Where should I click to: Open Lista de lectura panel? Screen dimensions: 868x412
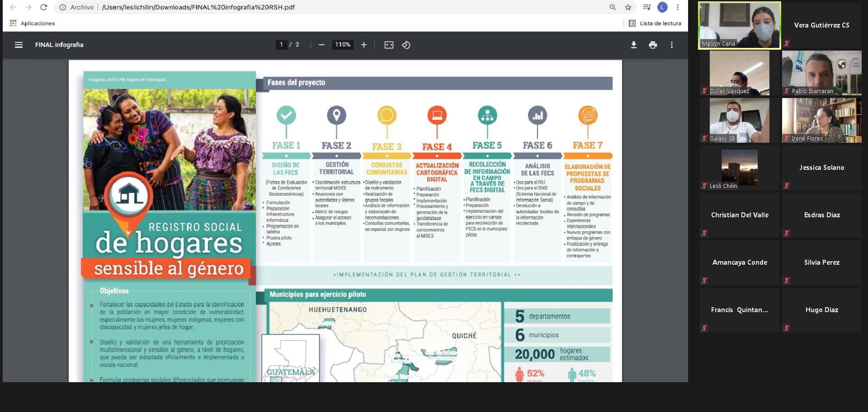(x=655, y=23)
